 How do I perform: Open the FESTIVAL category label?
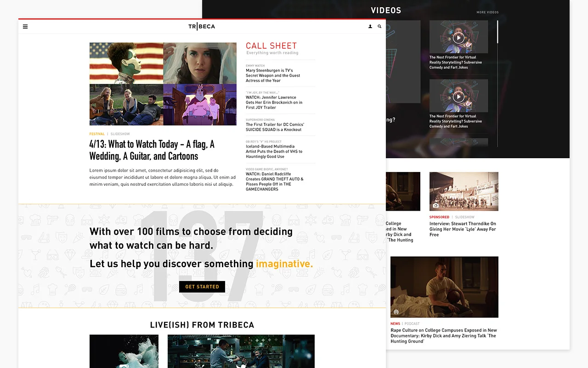tap(97, 134)
